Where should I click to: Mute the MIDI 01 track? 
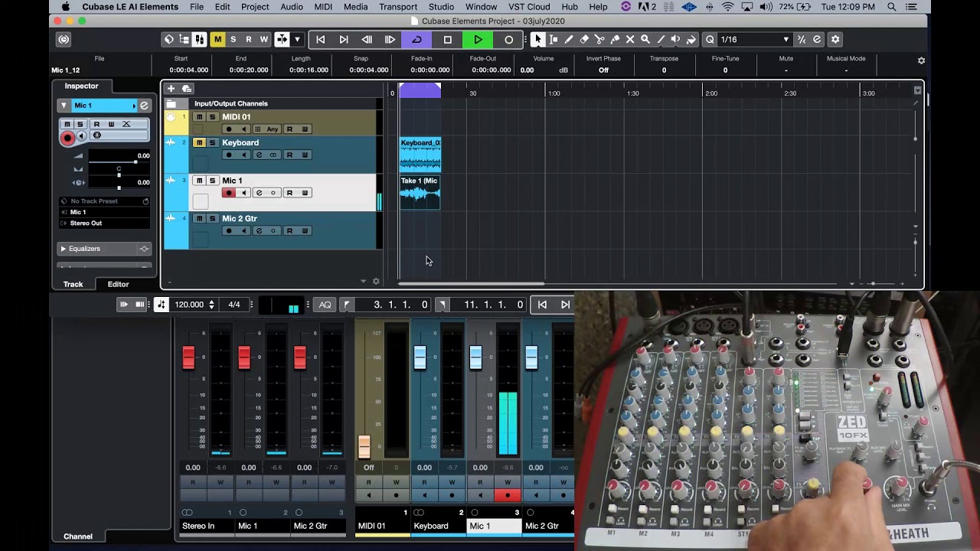click(x=199, y=117)
